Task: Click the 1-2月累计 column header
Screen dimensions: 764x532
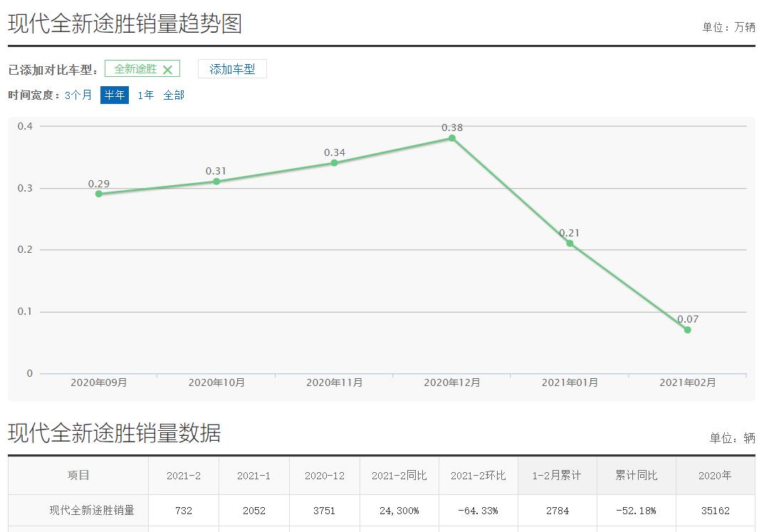Action: [x=557, y=476]
